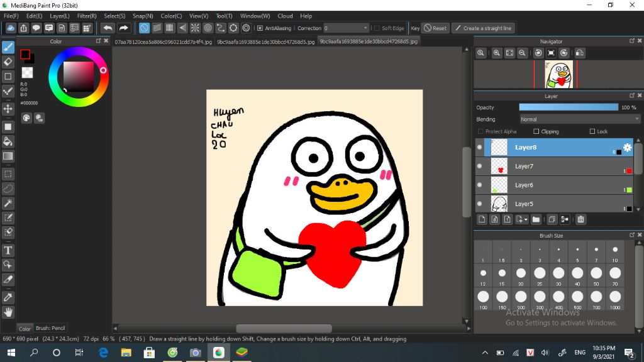Toggle the AntiAliasing checkbox

click(260, 28)
